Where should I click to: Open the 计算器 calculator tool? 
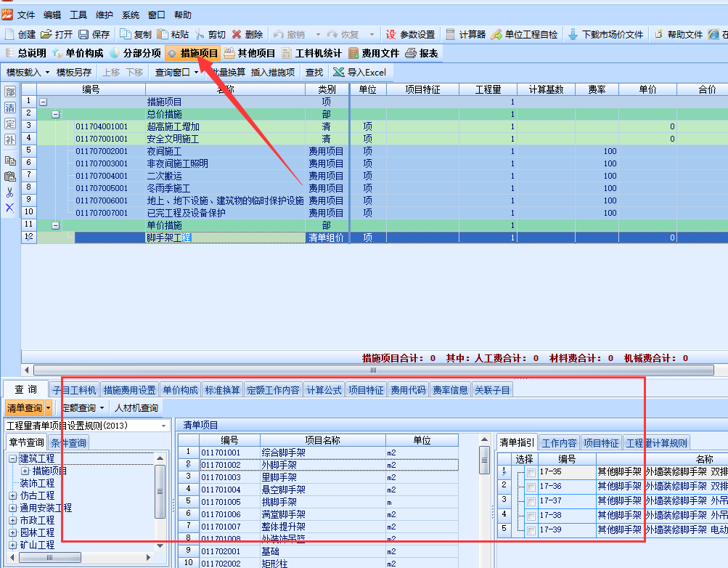pyautogui.click(x=451, y=34)
